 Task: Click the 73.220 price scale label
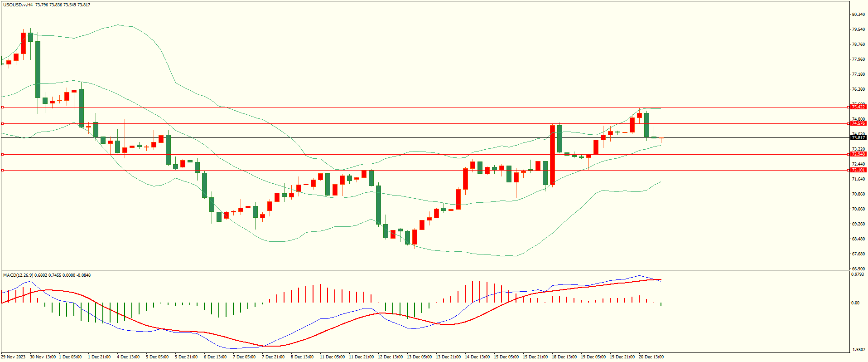pyautogui.click(x=858, y=149)
